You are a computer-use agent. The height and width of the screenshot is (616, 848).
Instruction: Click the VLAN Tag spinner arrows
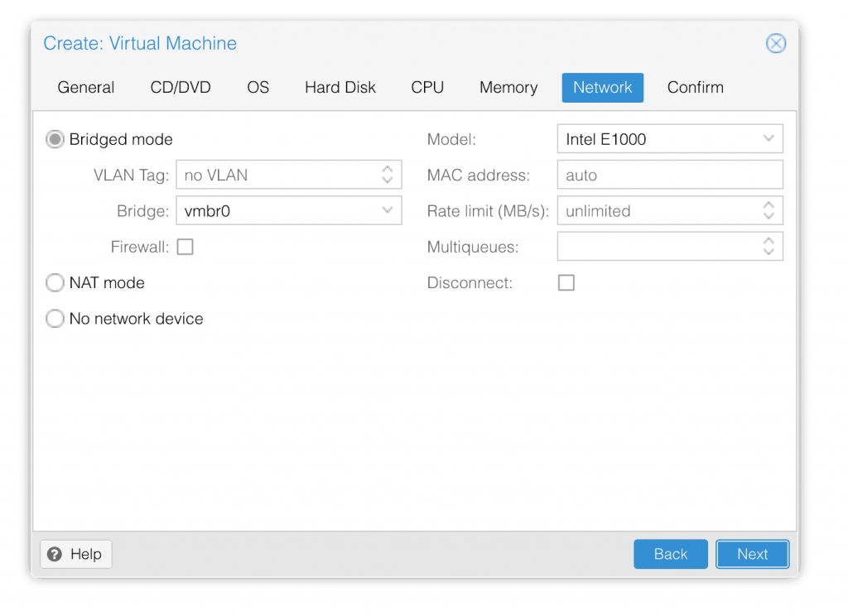point(388,175)
